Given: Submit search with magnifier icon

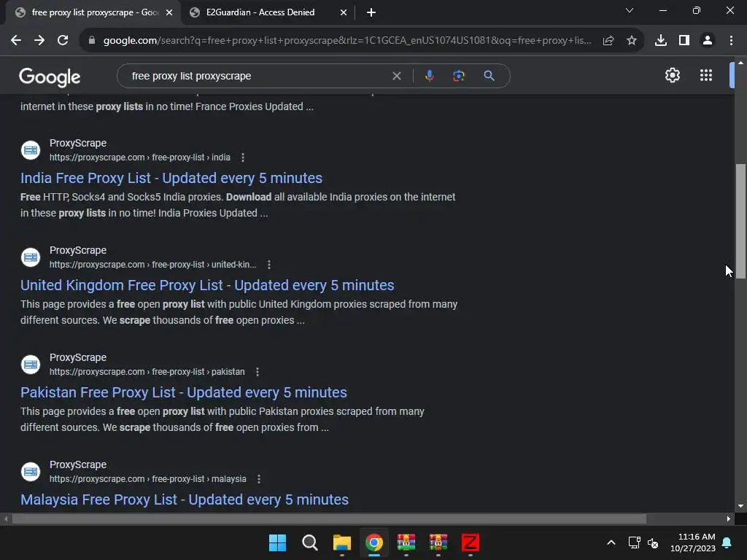Looking at the screenshot, I should coord(489,76).
